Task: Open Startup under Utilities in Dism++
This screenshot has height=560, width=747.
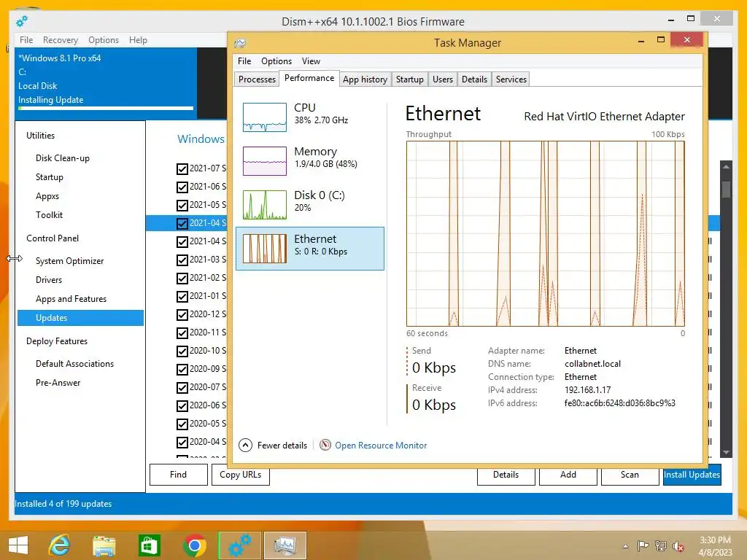Action: coord(49,177)
